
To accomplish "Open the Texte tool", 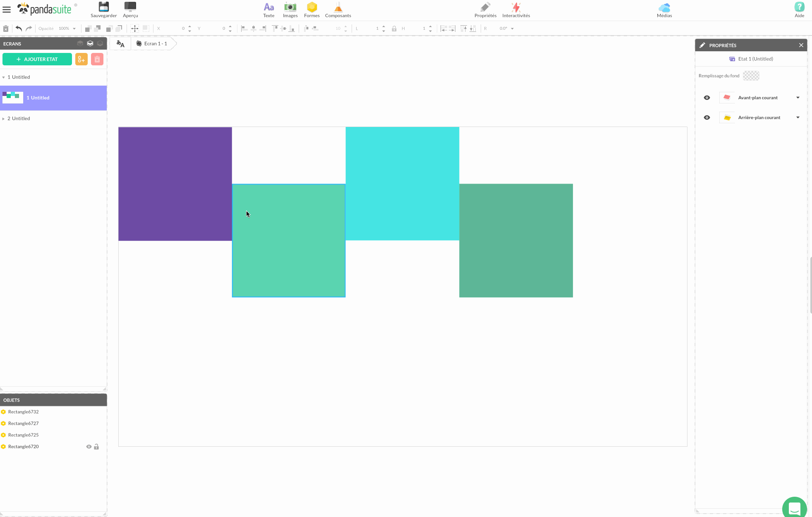I will [x=268, y=7].
